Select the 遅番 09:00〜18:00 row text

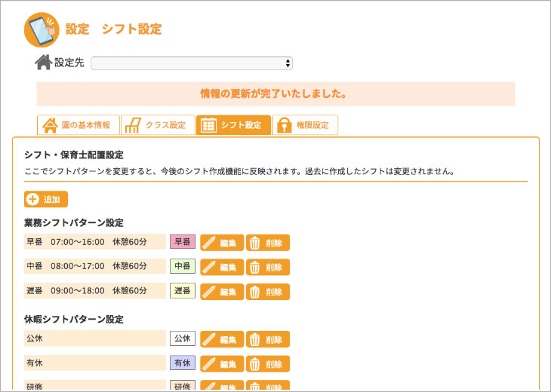(87, 290)
